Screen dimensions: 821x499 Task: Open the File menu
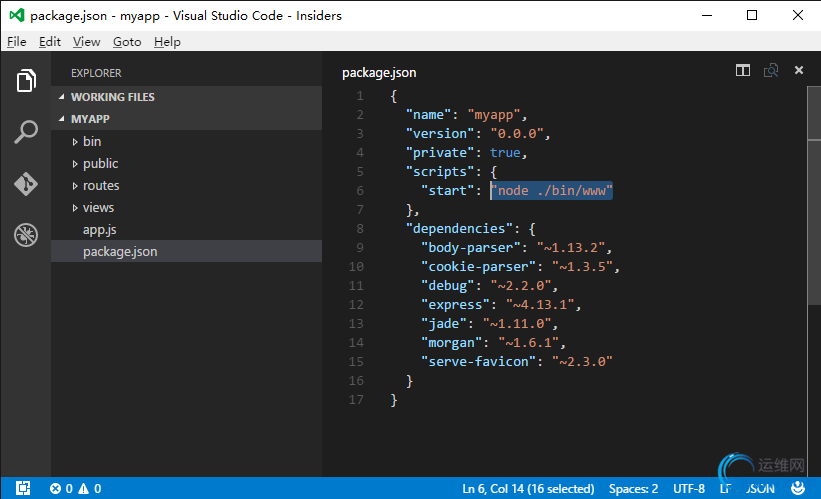(17, 41)
